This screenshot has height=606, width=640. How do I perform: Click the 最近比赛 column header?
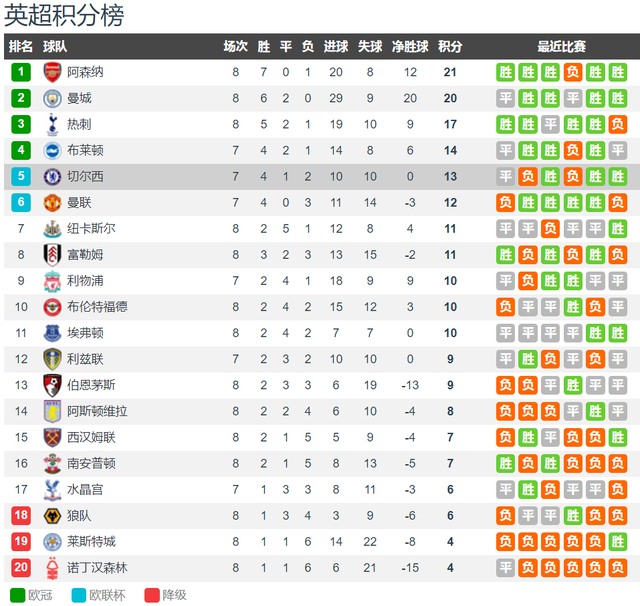point(561,47)
